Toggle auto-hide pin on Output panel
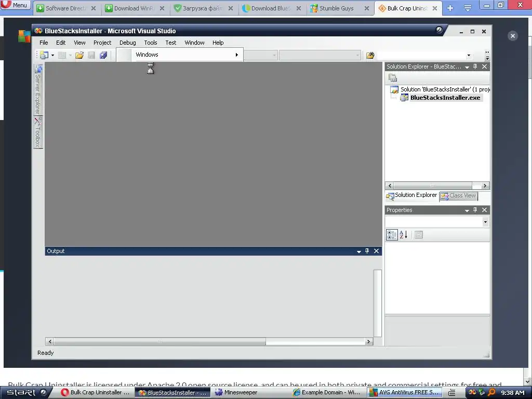532x399 pixels. click(x=367, y=251)
